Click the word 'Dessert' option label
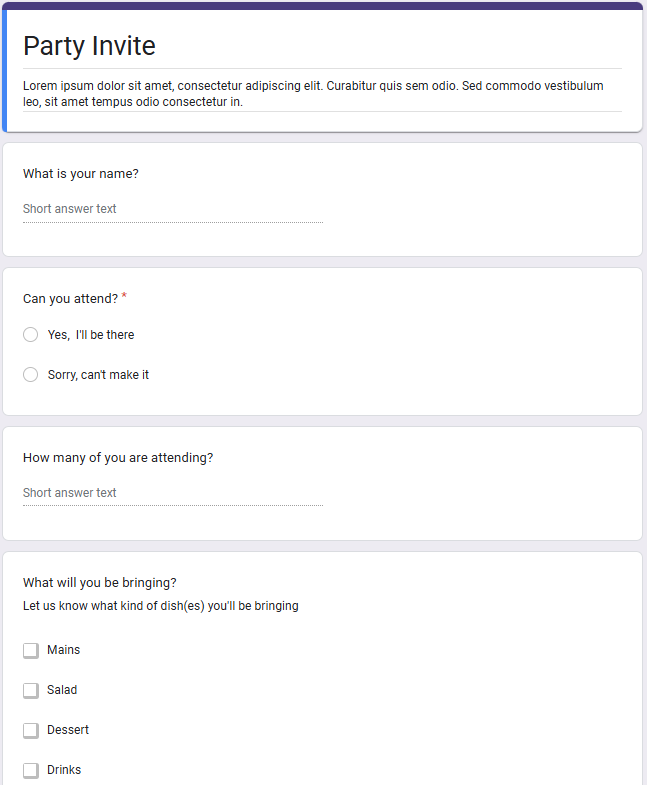Image resolution: width=647 pixels, height=785 pixels. pyautogui.click(x=68, y=730)
